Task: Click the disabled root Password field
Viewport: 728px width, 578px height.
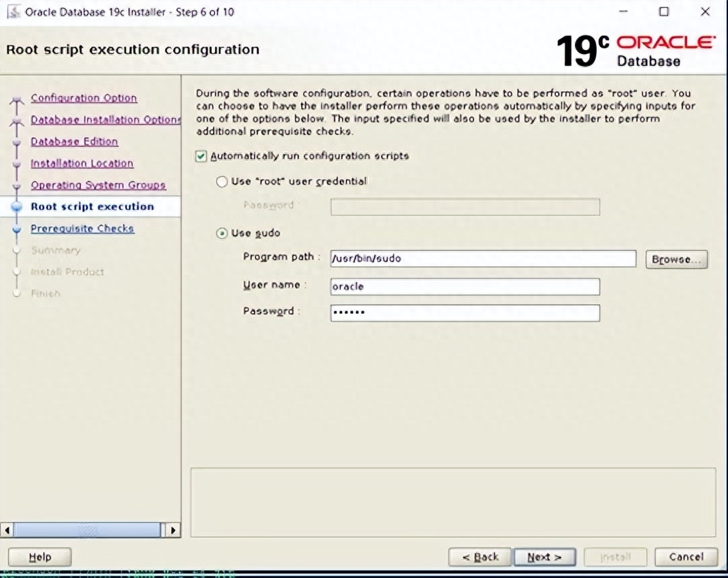Action: tap(465, 207)
